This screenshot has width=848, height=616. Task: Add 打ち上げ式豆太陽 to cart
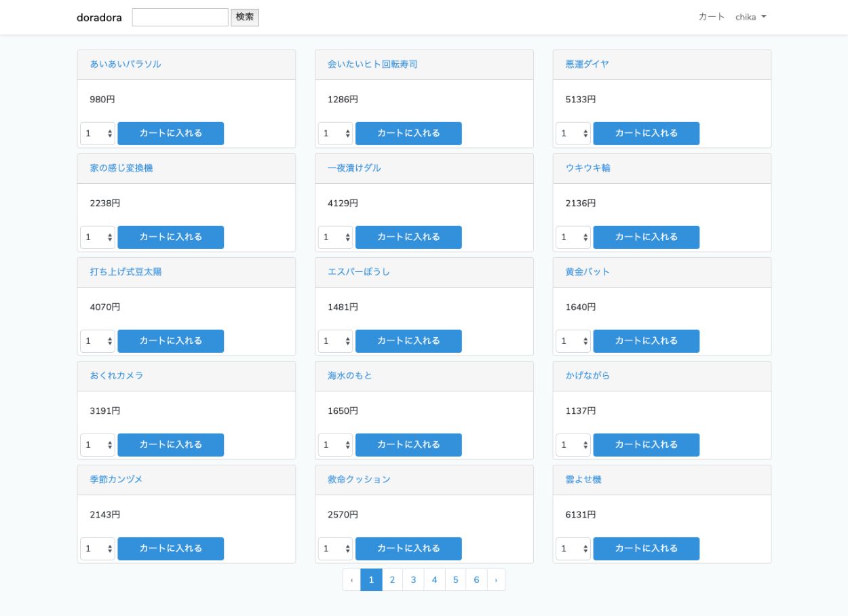click(170, 341)
